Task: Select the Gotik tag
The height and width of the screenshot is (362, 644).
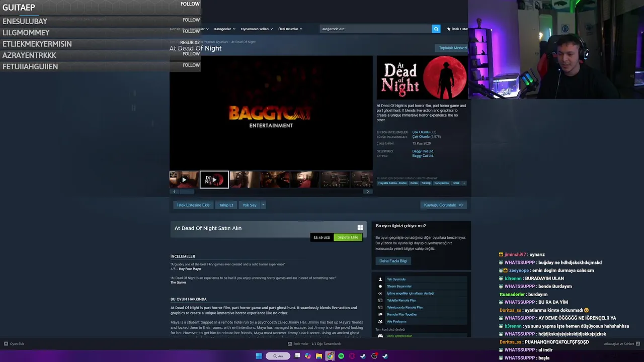Action: [456, 183]
